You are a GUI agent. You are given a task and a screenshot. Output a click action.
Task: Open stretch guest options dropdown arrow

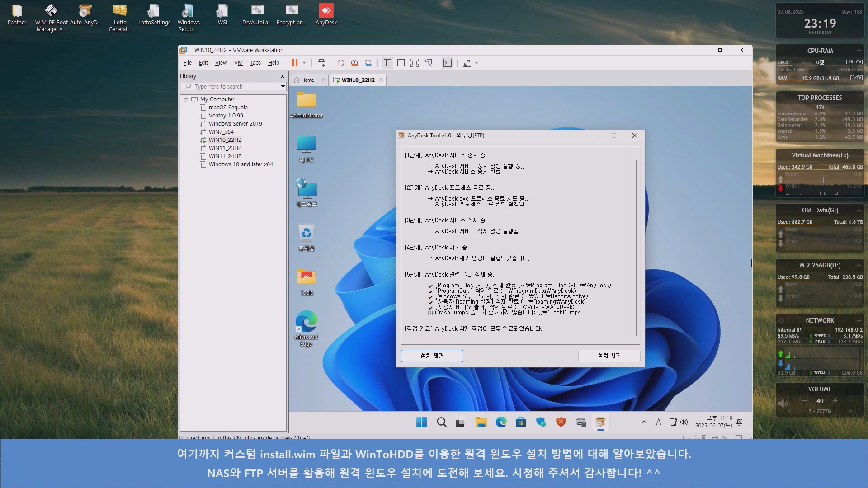[476, 63]
